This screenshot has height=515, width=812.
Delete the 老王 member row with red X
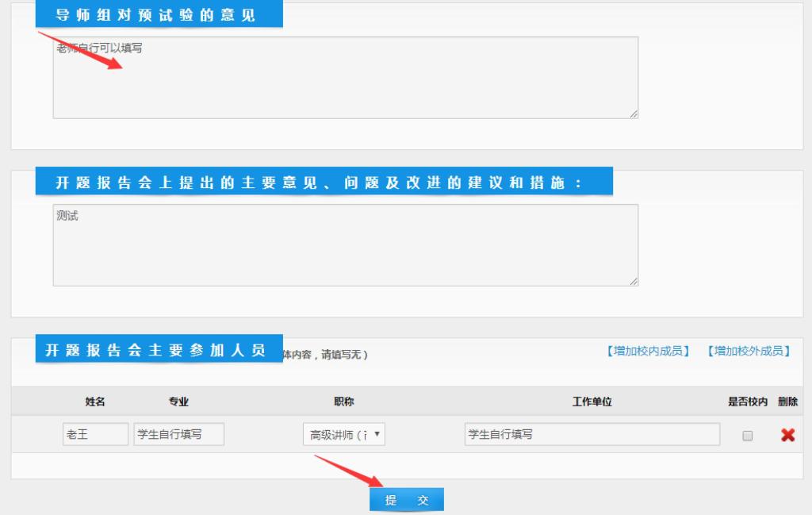(787, 435)
